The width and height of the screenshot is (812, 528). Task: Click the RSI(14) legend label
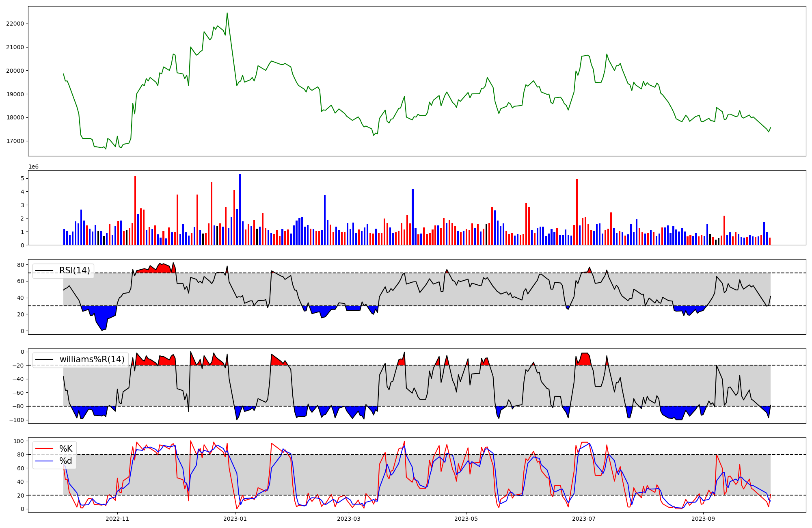click(x=75, y=270)
